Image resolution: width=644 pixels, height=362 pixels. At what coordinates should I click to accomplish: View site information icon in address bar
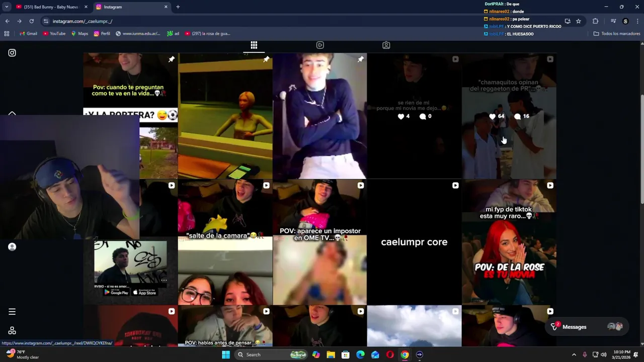(x=46, y=21)
